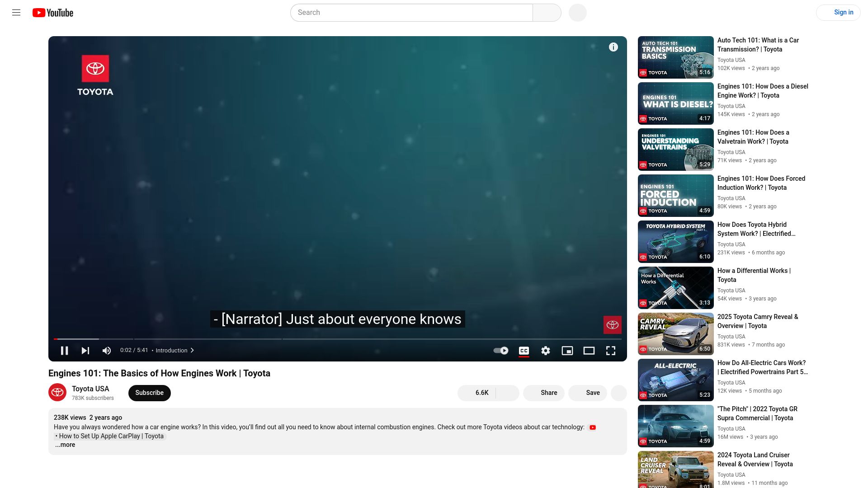This screenshot has width=868, height=488.
Task: Open the hamburger guide menu
Action: pyautogui.click(x=16, y=13)
